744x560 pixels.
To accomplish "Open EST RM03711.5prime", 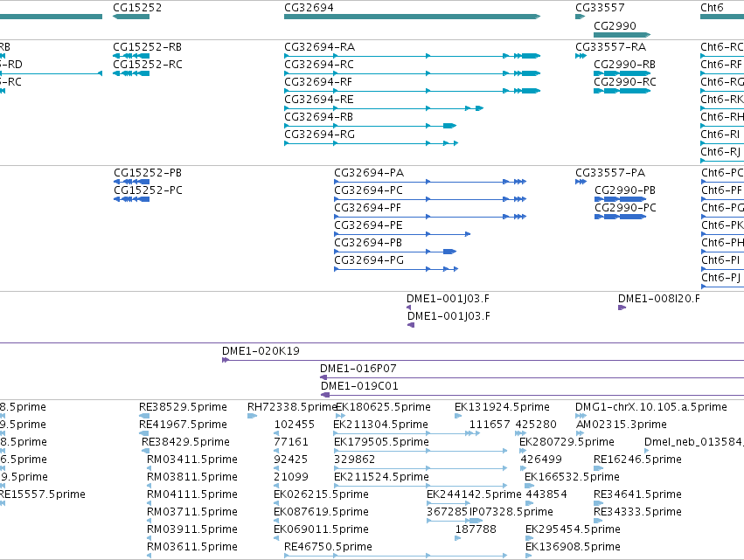I will click(192, 513).
